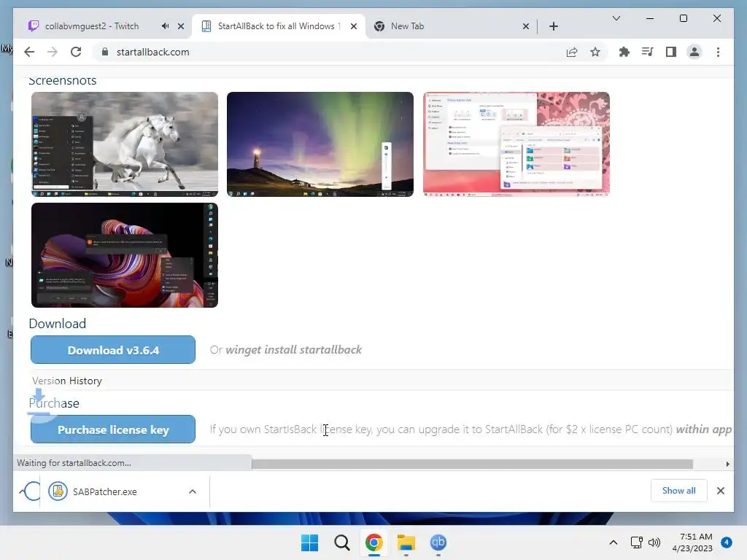Viewport: 747px width, 560px height.
Task: Reload the startallback.com page
Action: tap(76, 52)
